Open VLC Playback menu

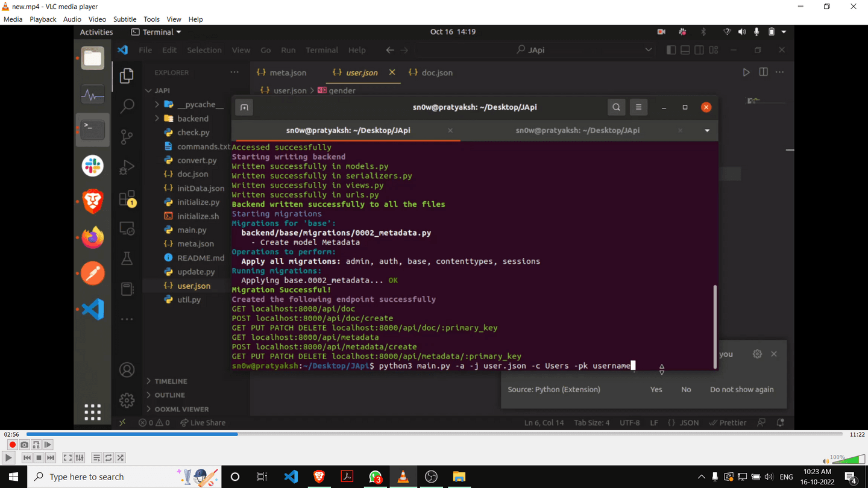click(x=43, y=19)
